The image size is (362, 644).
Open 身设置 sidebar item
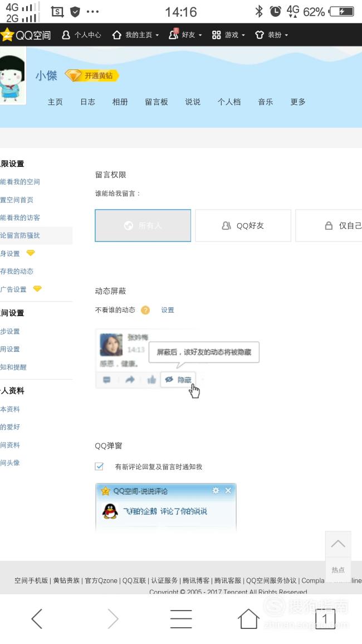pos(10,253)
